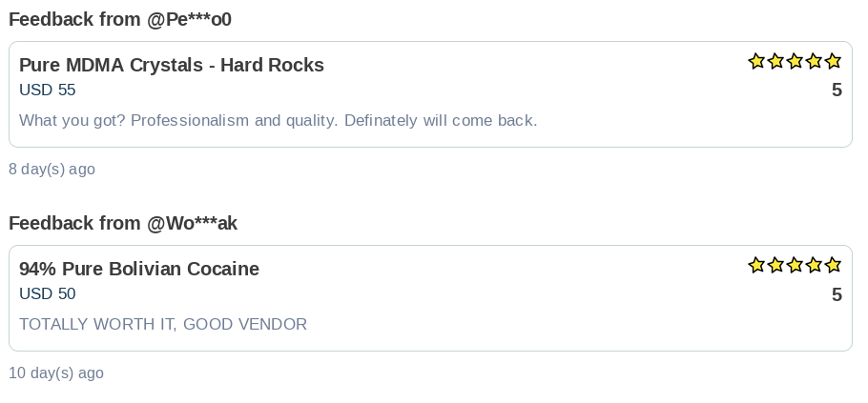Viewport: 868px width, 403px height.
Task: Open the 94% Pure Bolivian Cocaine title
Action: [x=139, y=269]
